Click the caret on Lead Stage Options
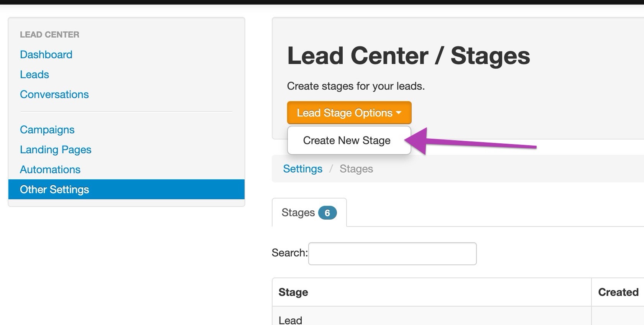 [x=399, y=113]
